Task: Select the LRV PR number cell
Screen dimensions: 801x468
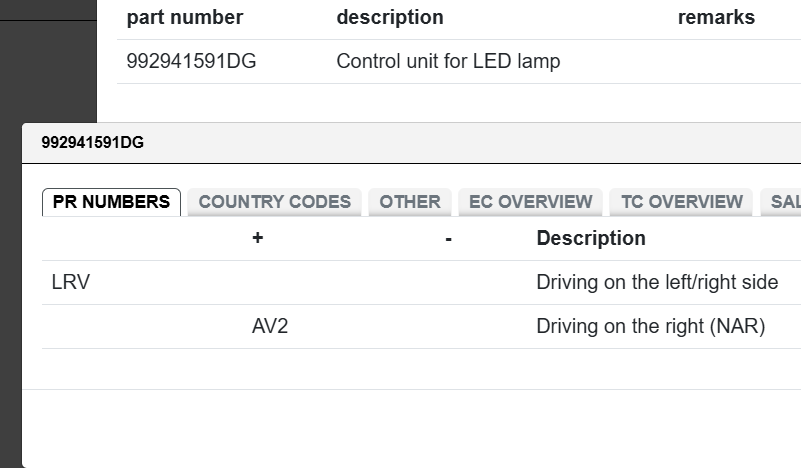Action: coord(71,282)
